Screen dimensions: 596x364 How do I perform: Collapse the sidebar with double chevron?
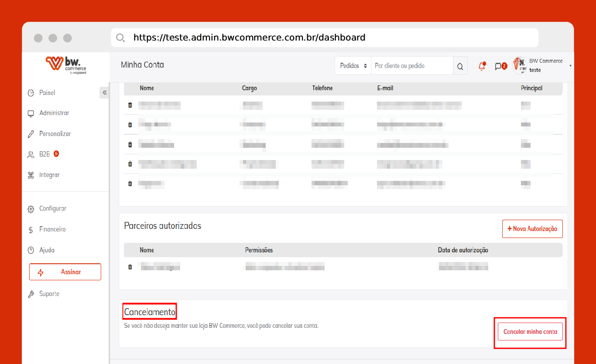pyautogui.click(x=104, y=92)
